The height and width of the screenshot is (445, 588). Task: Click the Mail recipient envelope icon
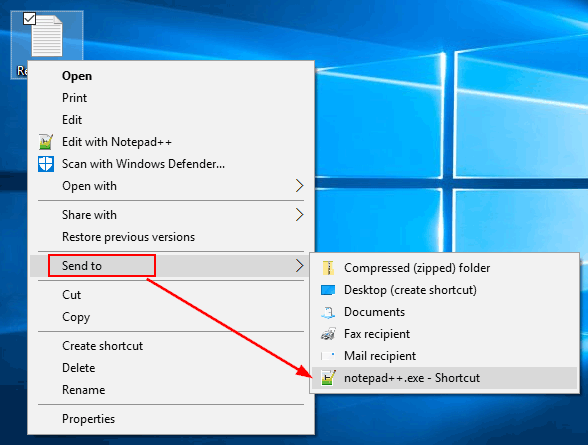[328, 356]
